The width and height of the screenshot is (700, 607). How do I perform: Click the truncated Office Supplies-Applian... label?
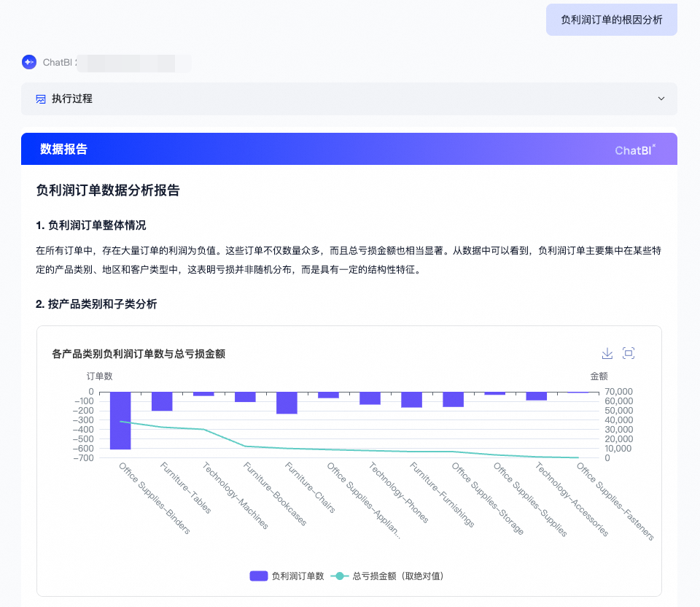tap(363, 500)
